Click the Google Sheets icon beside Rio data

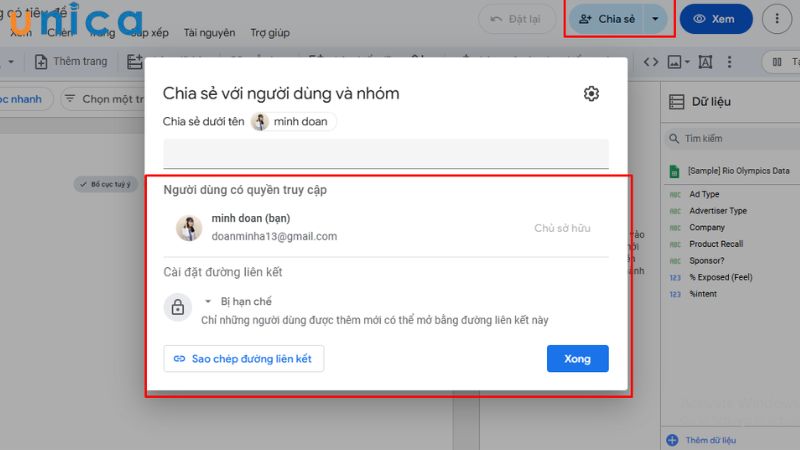(x=674, y=171)
